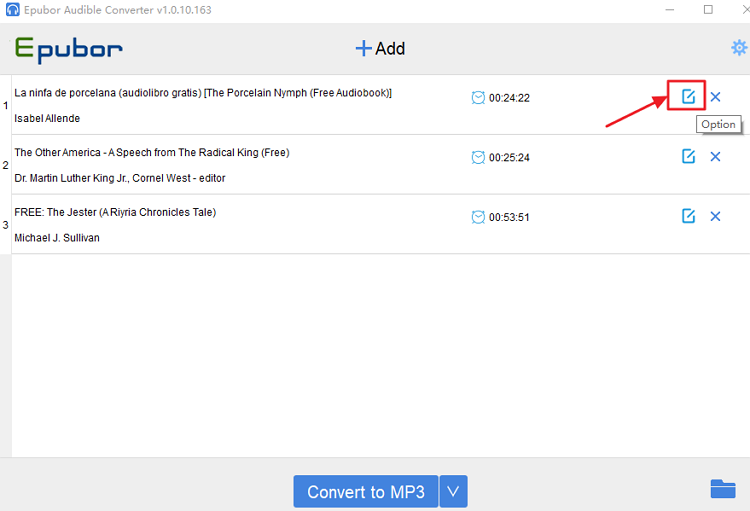Expand output format dropdown arrow
The image size is (750, 511).
[453, 491]
